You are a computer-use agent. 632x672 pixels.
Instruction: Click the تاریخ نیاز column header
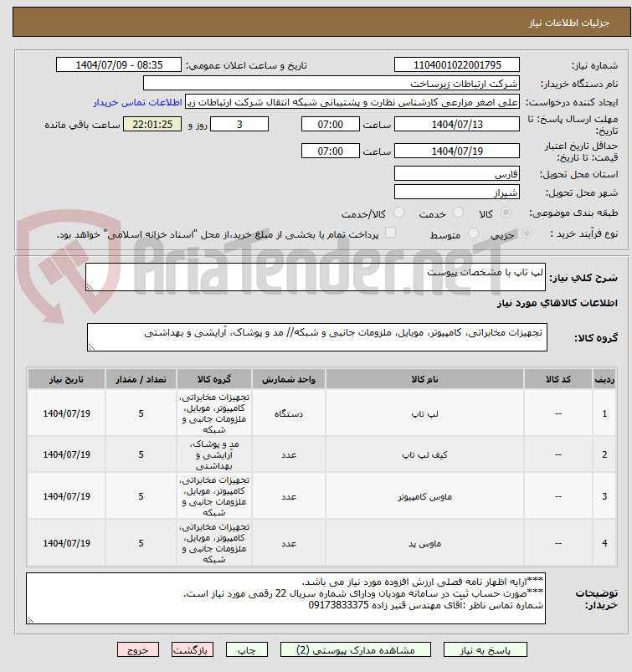[x=66, y=379]
